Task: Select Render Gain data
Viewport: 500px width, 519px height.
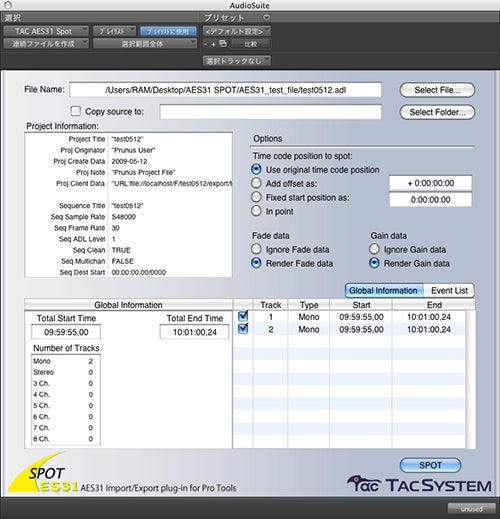Action: 374,263
